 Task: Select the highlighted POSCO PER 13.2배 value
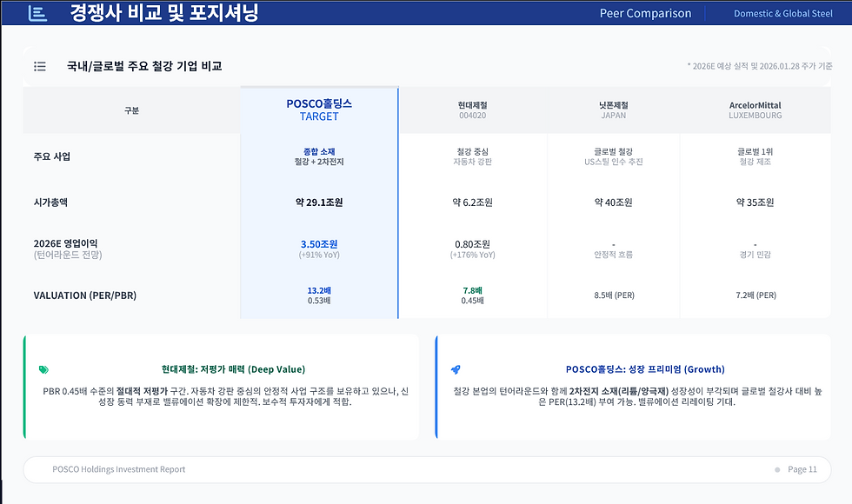click(x=319, y=289)
